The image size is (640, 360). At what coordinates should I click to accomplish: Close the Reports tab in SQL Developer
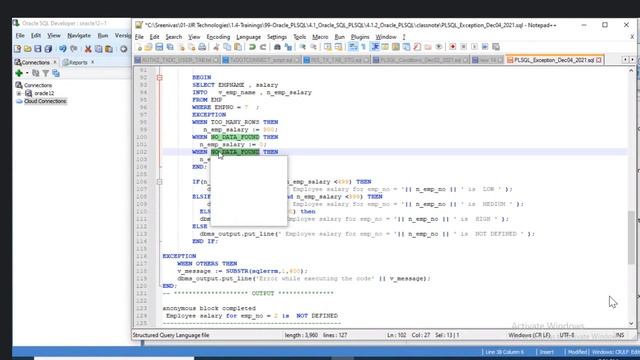click(x=93, y=62)
